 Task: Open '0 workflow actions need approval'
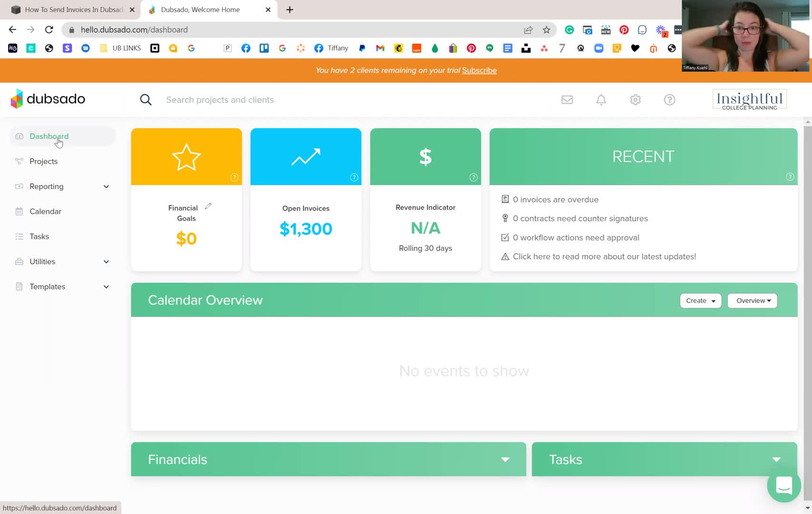[576, 237]
